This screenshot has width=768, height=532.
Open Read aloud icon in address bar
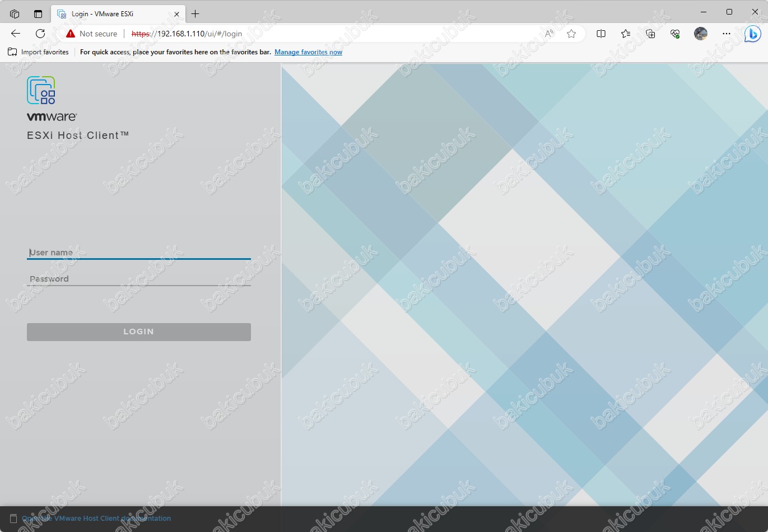point(549,34)
